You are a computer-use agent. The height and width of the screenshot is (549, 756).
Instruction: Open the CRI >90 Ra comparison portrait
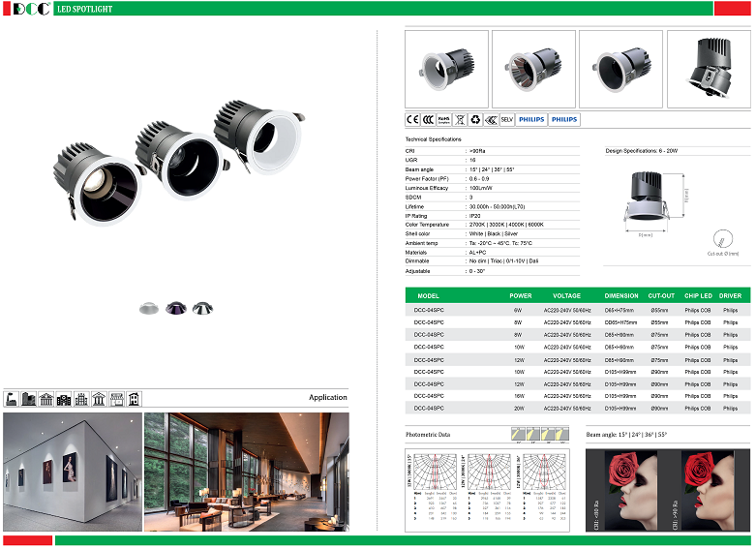point(710,490)
